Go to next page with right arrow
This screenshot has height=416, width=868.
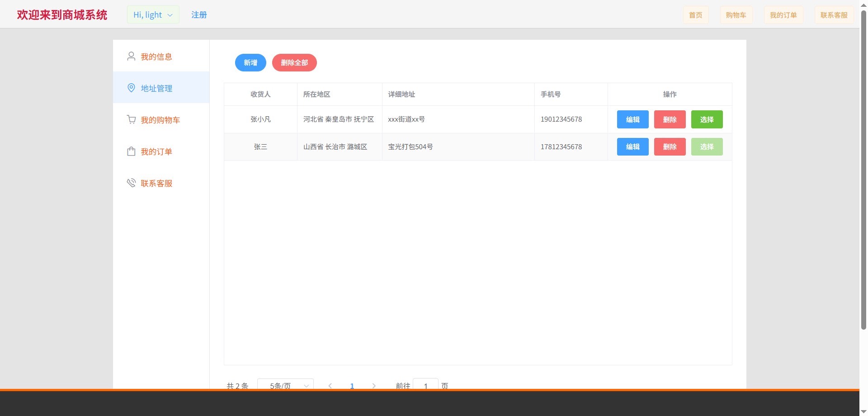tap(374, 385)
